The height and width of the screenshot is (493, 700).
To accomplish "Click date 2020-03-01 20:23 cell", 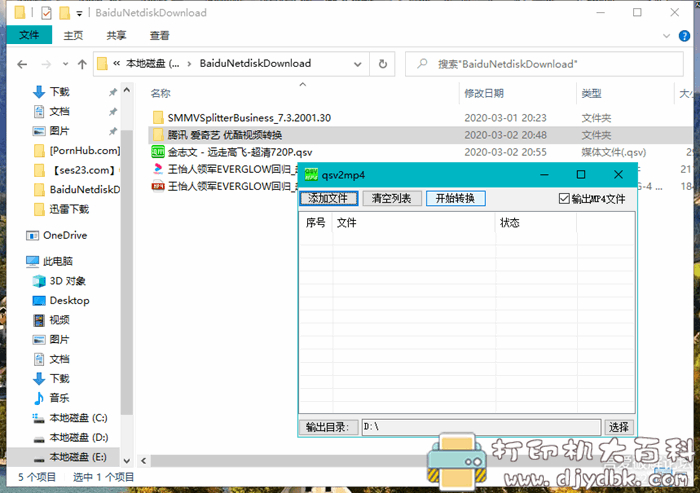I will pyautogui.click(x=505, y=118).
